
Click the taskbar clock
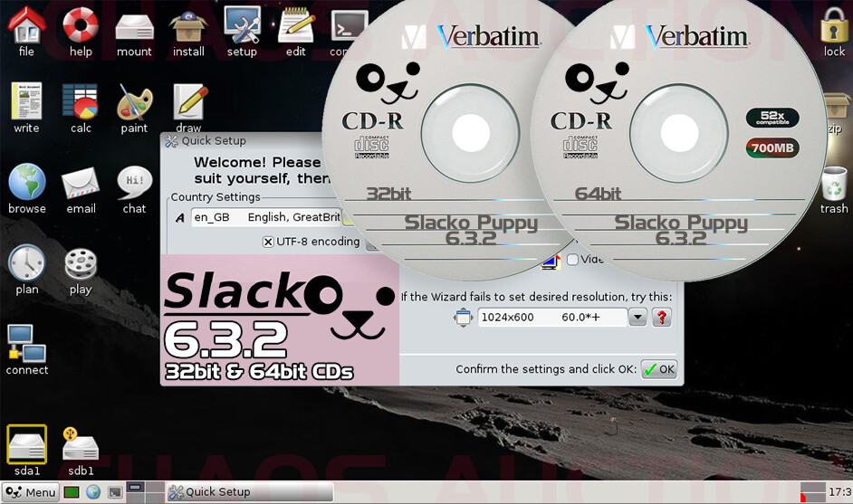(839, 492)
